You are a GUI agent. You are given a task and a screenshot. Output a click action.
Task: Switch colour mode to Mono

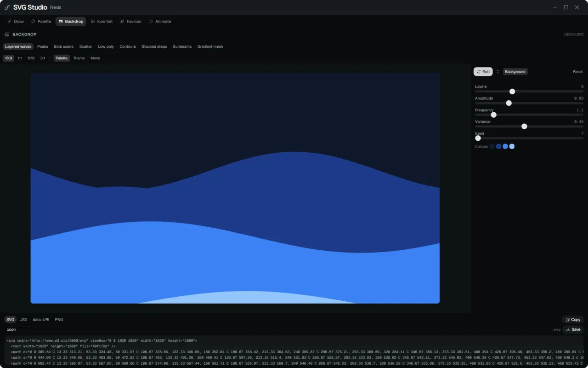tap(95, 58)
